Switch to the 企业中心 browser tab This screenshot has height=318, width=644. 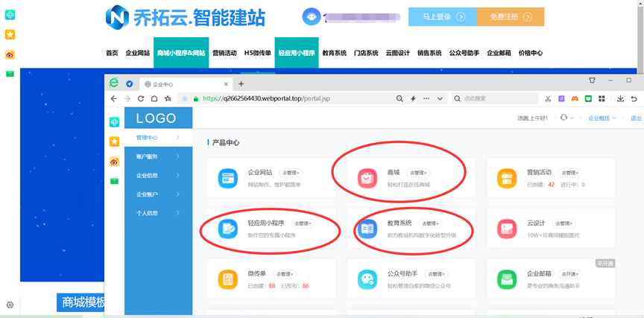coord(186,84)
